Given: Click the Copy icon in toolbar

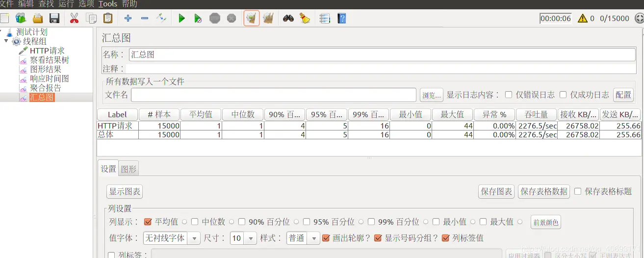Looking at the screenshot, I should [91, 19].
